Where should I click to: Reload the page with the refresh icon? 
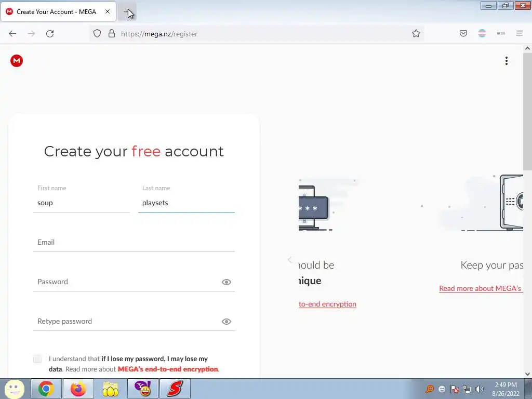tap(50, 34)
